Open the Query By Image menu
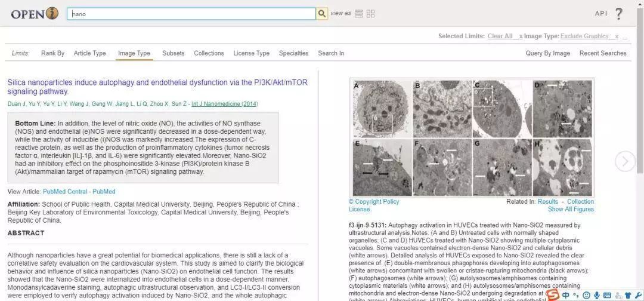Viewport: 644px width, 301px height. pyautogui.click(x=547, y=53)
